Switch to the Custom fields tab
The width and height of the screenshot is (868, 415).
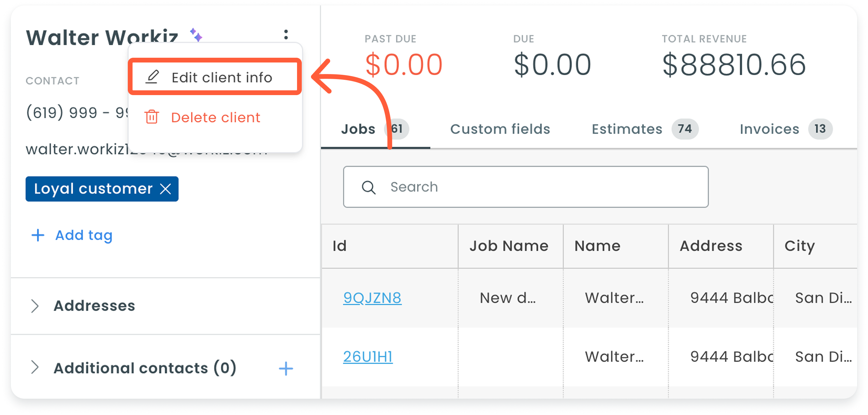click(x=500, y=129)
